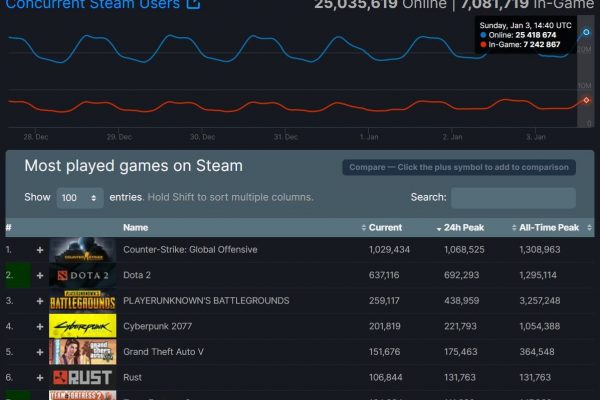Select In-Game red data point marker

coord(586,100)
